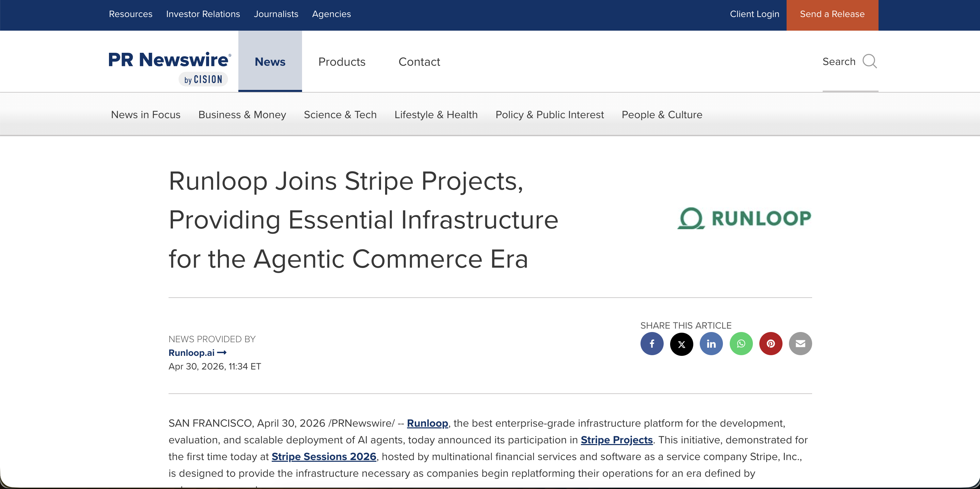Click NEWS PROVIDED BY label

click(x=212, y=339)
